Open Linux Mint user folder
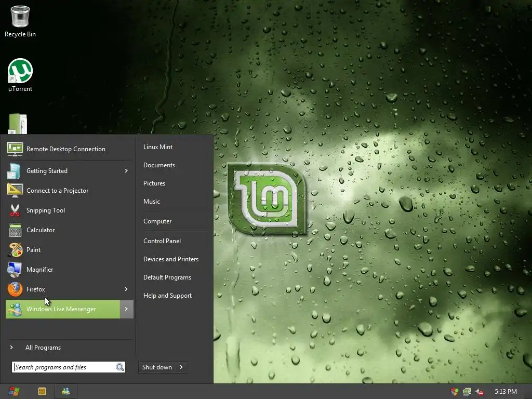Image resolution: width=532 pixels, height=399 pixels. [158, 147]
